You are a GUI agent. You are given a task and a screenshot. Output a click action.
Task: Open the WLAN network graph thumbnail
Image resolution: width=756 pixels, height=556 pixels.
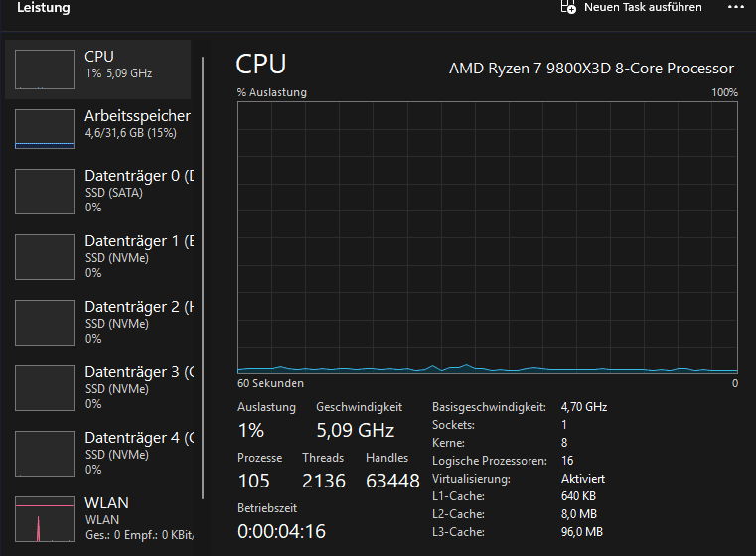pyautogui.click(x=45, y=519)
